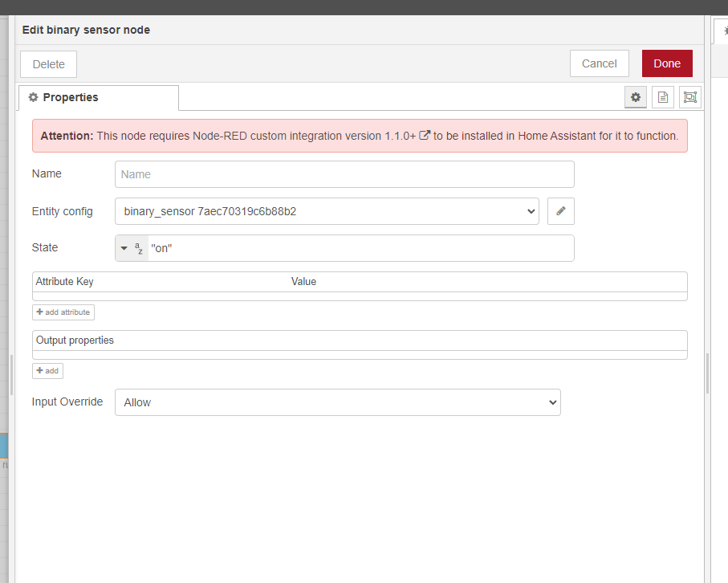This screenshot has width=728, height=583.
Task: Open the Input Override dropdown showing Allow
Action: pyautogui.click(x=337, y=402)
